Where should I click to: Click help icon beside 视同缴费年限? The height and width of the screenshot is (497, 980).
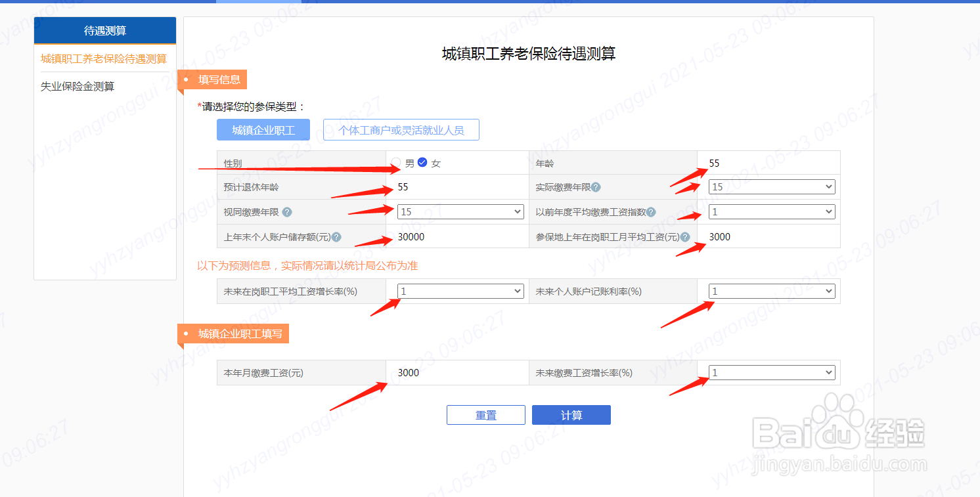(287, 212)
